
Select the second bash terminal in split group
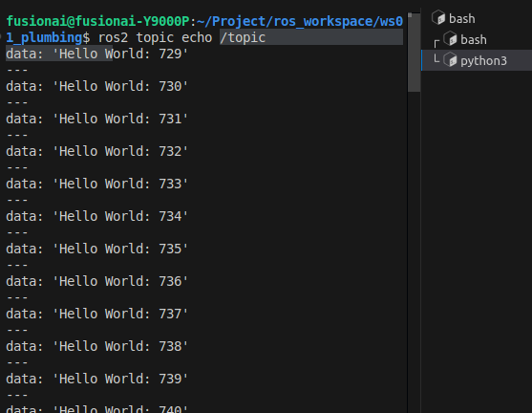(477, 40)
